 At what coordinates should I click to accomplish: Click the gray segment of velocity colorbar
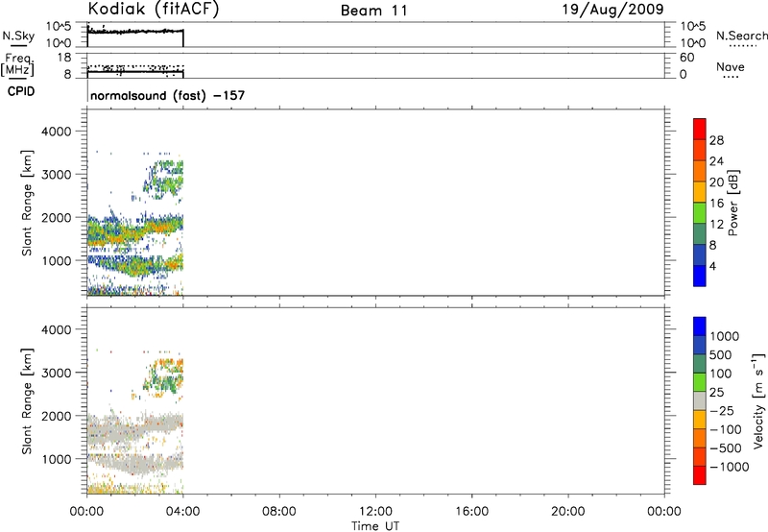click(x=700, y=401)
